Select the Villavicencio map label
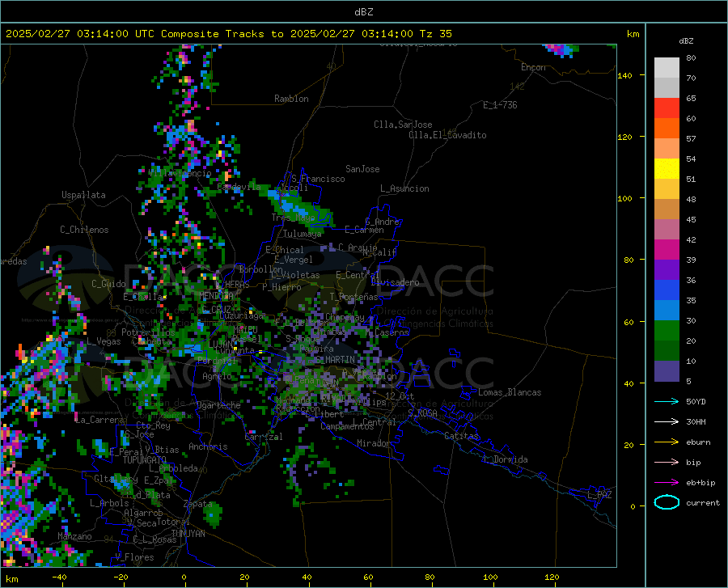 pyautogui.click(x=180, y=173)
